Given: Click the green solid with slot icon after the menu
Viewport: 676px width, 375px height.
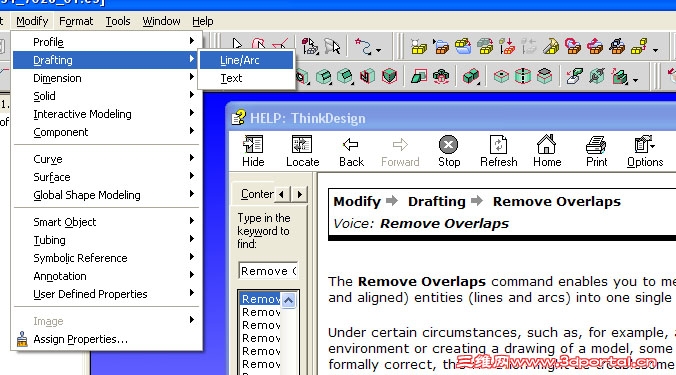Looking at the screenshot, I should 323,77.
